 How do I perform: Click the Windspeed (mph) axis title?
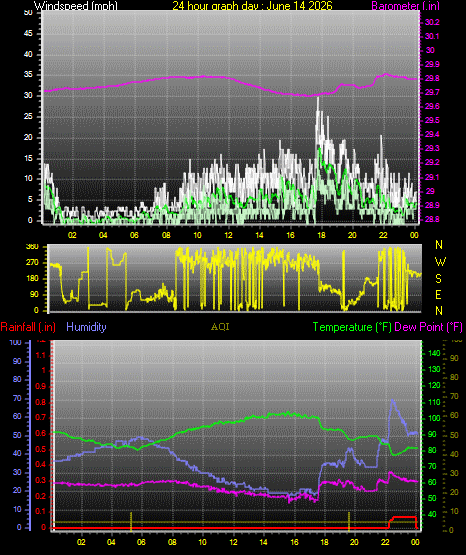click(x=75, y=6)
